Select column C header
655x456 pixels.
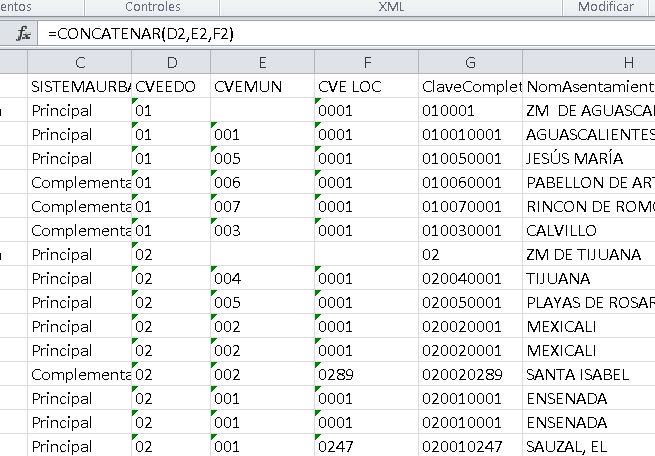point(80,63)
